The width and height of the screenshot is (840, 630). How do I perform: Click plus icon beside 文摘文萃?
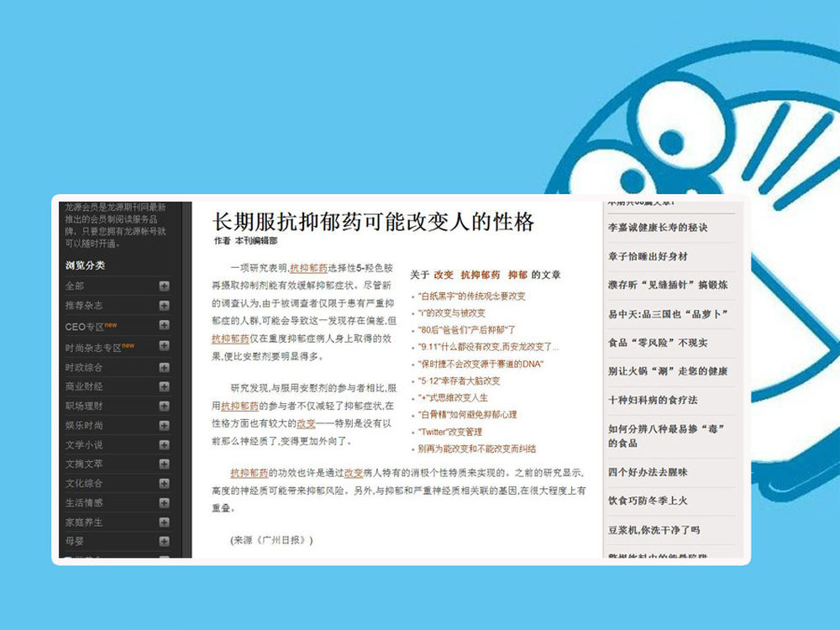coord(165,464)
